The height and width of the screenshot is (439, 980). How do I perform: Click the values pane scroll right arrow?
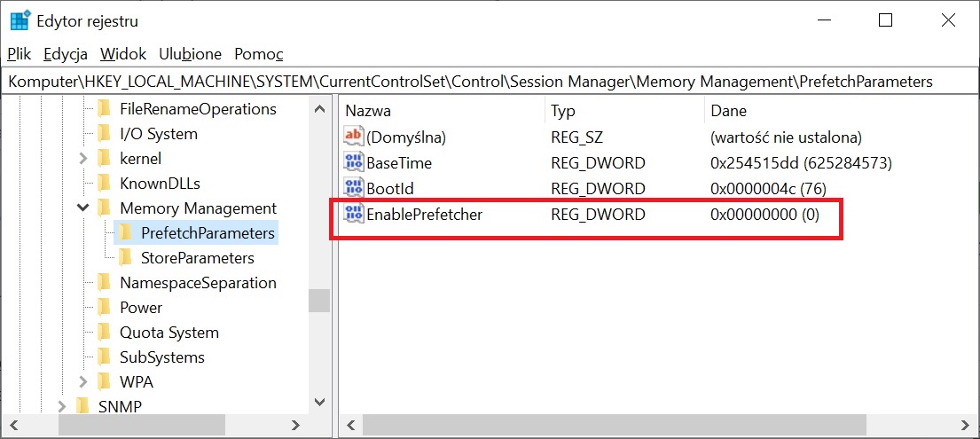[x=964, y=426]
